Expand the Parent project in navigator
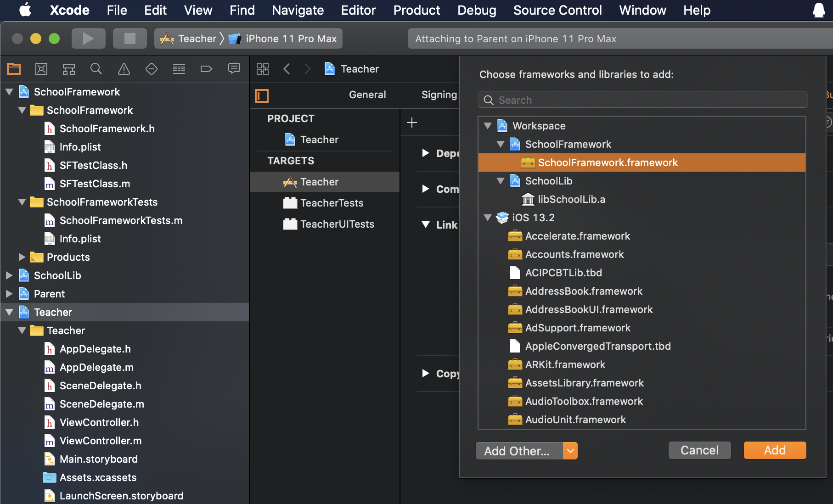Viewport: 833px width, 504px height. pos(9,294)
